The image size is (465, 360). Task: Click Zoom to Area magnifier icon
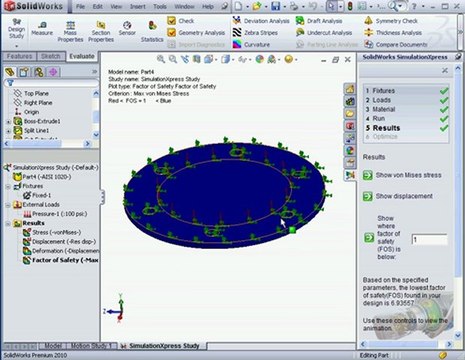click(x=173, y=59)
